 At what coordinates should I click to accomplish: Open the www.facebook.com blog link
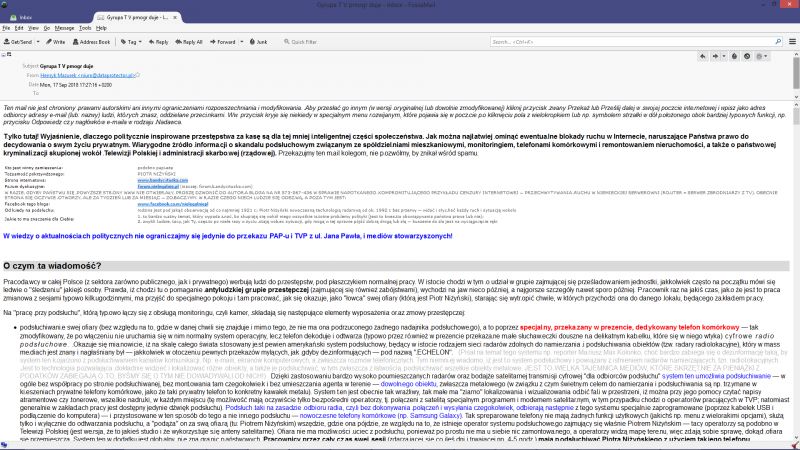point(172,204)
